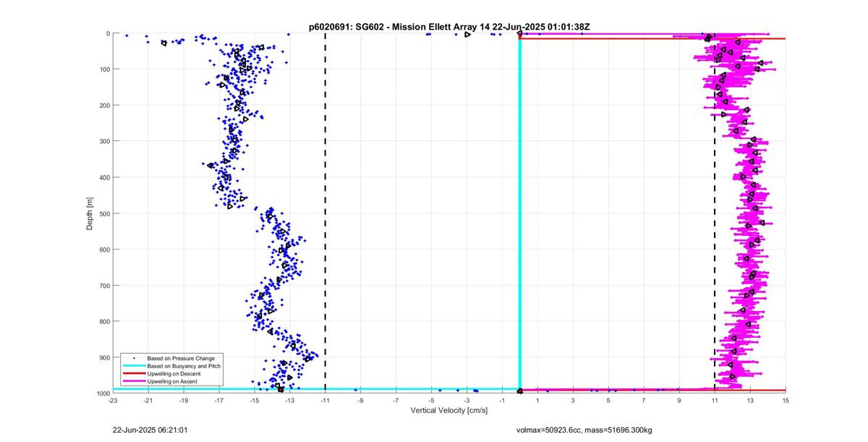The height and width of the screenshot is (442, 868).
Task: Click the dashed vertical line at -11 cm/s
Action: coord(325,213)
